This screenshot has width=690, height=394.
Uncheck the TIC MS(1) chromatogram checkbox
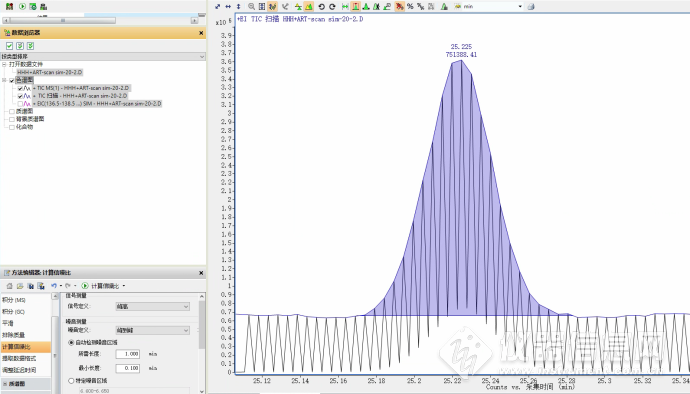(x=20, y=88)
